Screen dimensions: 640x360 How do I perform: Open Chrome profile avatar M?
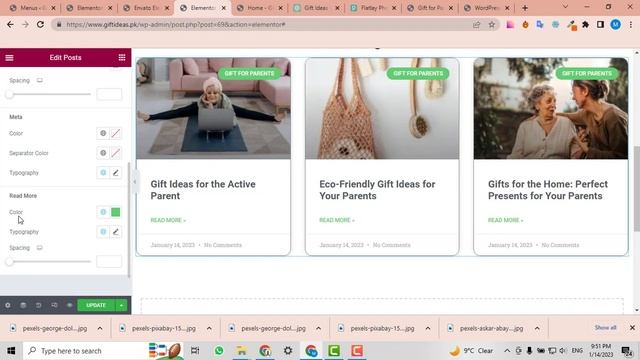pyautogui.click(x=616, y=24)
